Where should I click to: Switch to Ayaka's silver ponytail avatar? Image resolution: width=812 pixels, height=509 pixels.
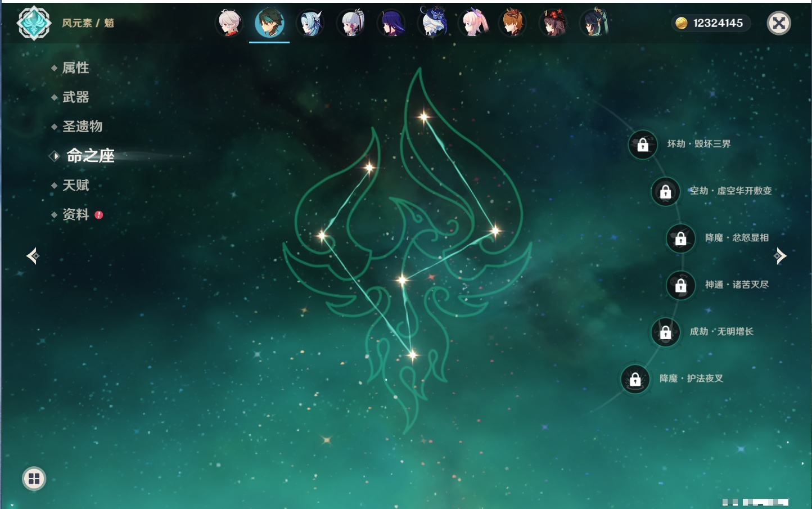(351, 23)
